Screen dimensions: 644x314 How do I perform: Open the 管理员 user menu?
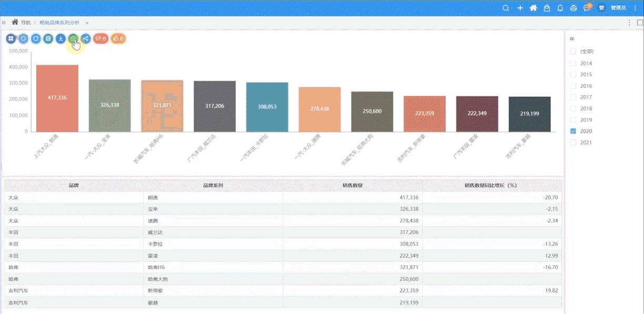point(618,8)
